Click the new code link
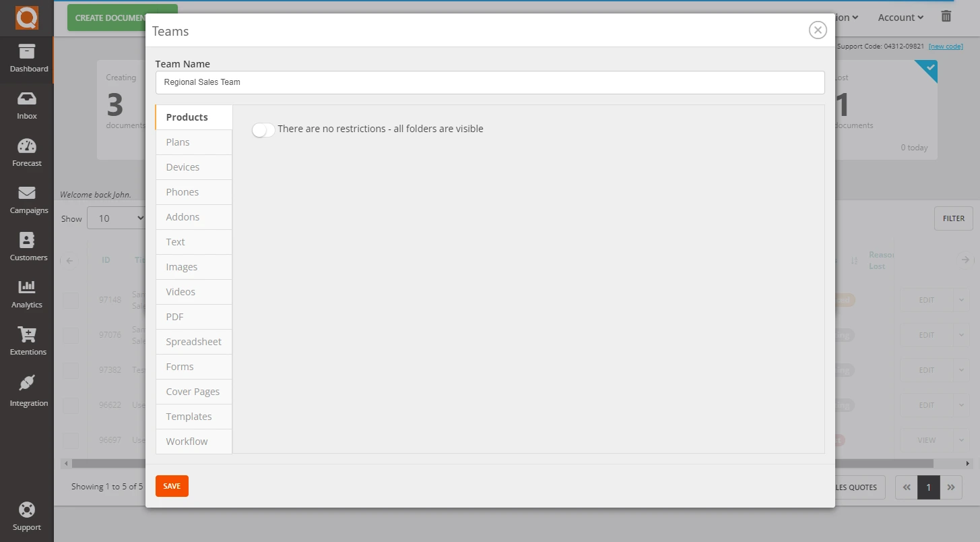 [945, 47]
